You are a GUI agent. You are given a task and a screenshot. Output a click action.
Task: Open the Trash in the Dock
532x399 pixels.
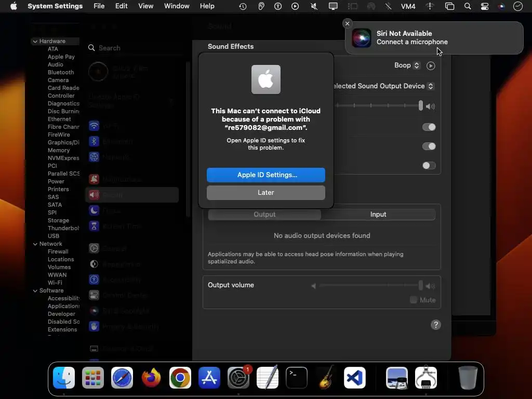click(468, 378)
